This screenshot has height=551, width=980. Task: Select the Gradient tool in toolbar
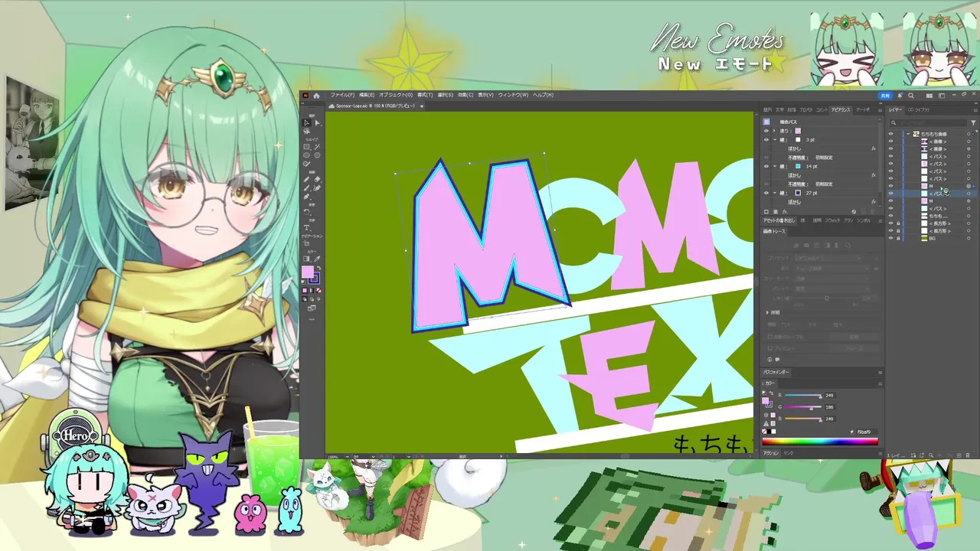coord(306,259)
